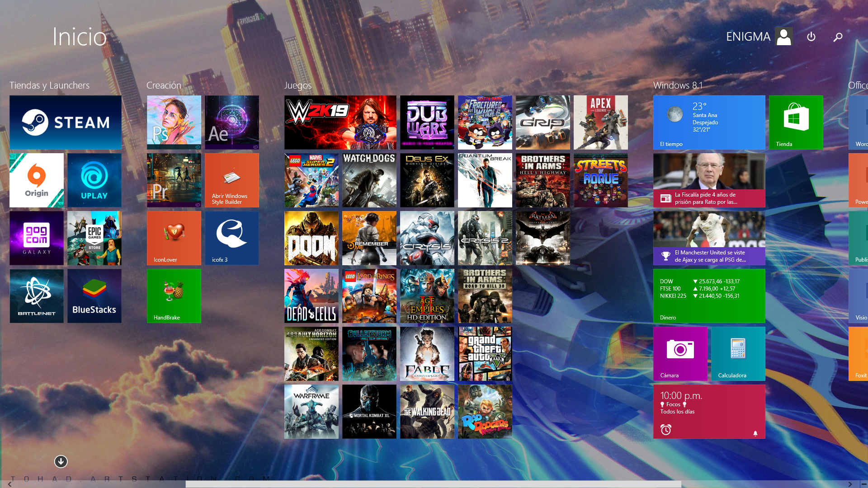This screenshot has height=488, width=868.
Task: Open Adobe Photoshop tile
Action: (x=174, y=122)
